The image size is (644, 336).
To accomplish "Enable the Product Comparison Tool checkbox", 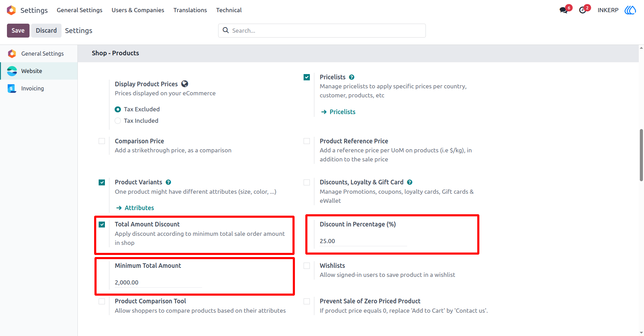I will pyautogui.click(x=102, y=301).
